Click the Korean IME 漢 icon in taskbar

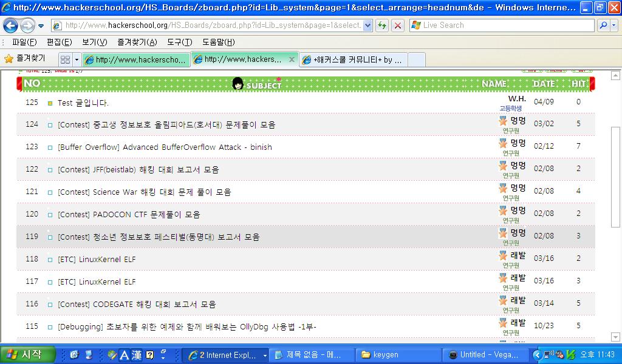[137, 355]
